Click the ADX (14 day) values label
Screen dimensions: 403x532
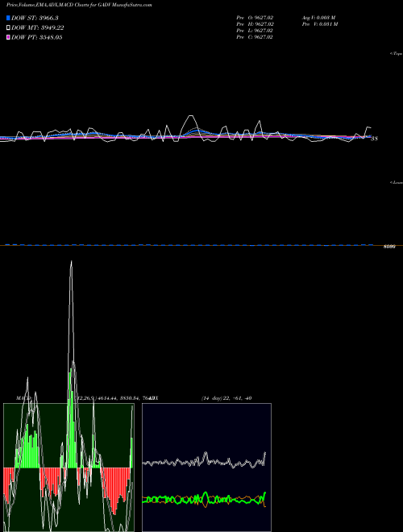click(x=226, y=397)
